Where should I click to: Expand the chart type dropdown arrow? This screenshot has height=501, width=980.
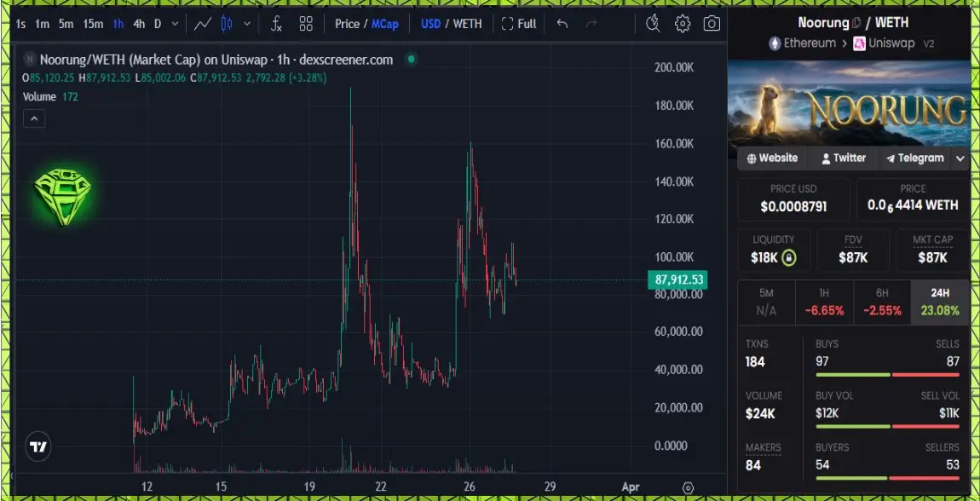coord(247,25)
